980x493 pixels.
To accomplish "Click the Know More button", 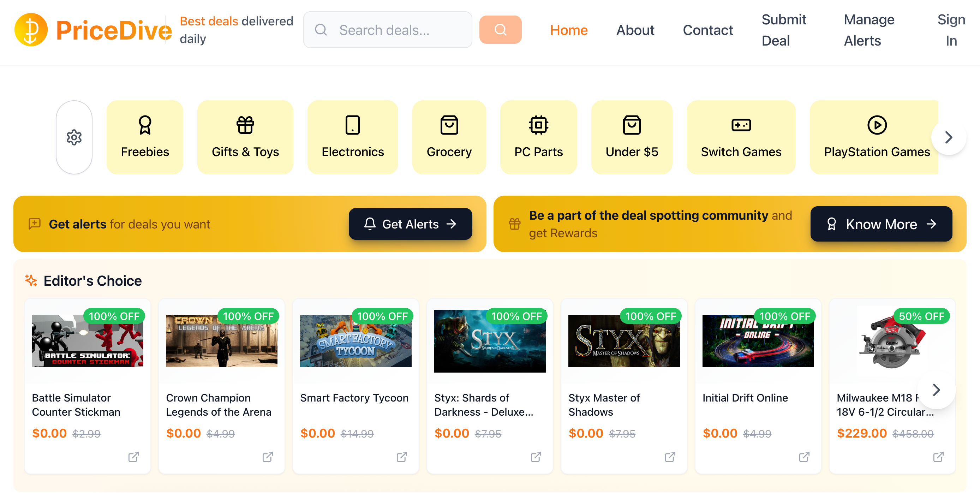I will pyautogui.click(x=881, y=224).
